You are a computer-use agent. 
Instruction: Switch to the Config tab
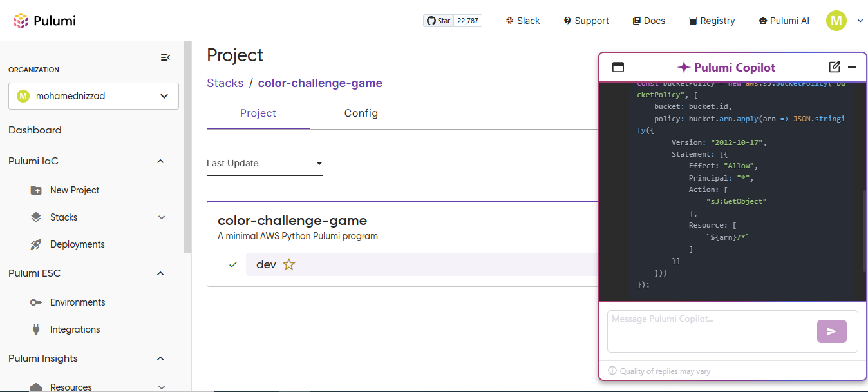361,113
